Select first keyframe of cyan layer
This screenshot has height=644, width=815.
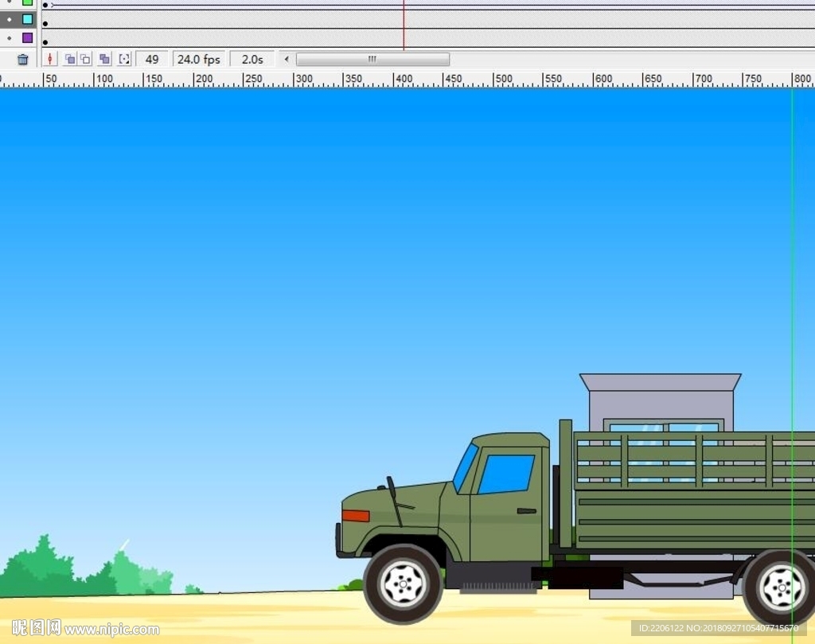click(x=45, y=24)
